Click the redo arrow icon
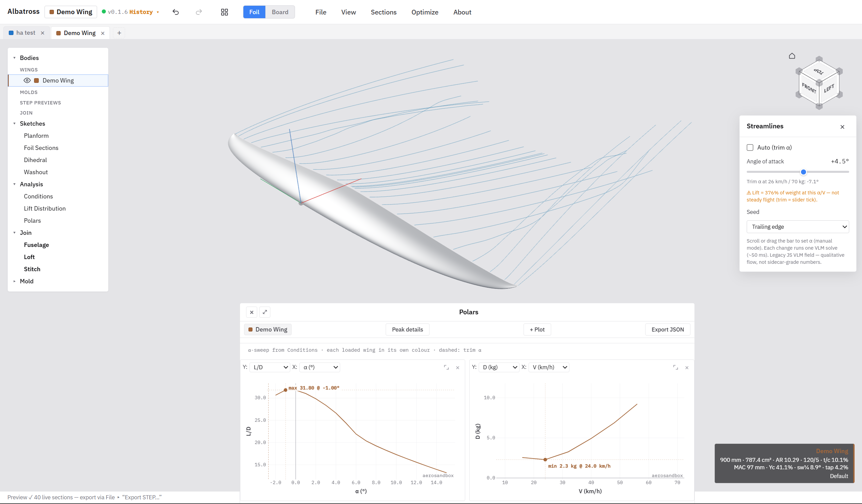Image resolution: width=862 pixels, height=504 pixels. (x=199, y=12)
